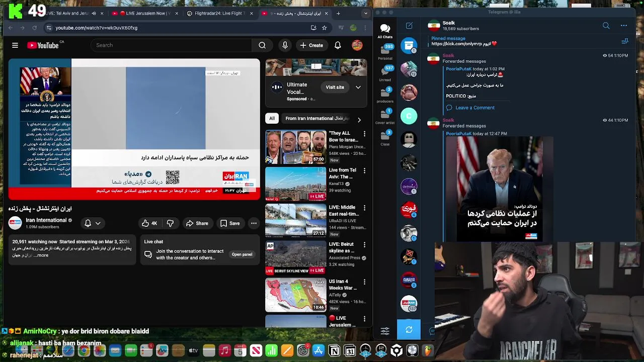The height and width of the screenshot is (362, 644).
Task: Bookmark this page with the star icon
Action: click(325, 28)
